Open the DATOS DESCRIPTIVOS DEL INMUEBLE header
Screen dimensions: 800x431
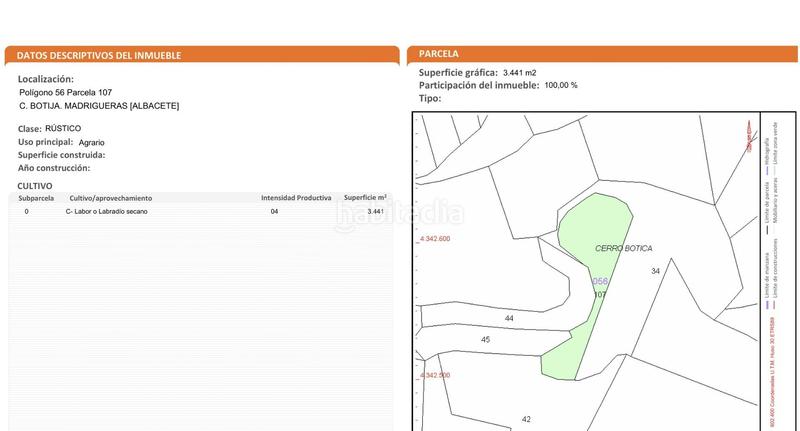pyautogui.click(x=99, y=55)
